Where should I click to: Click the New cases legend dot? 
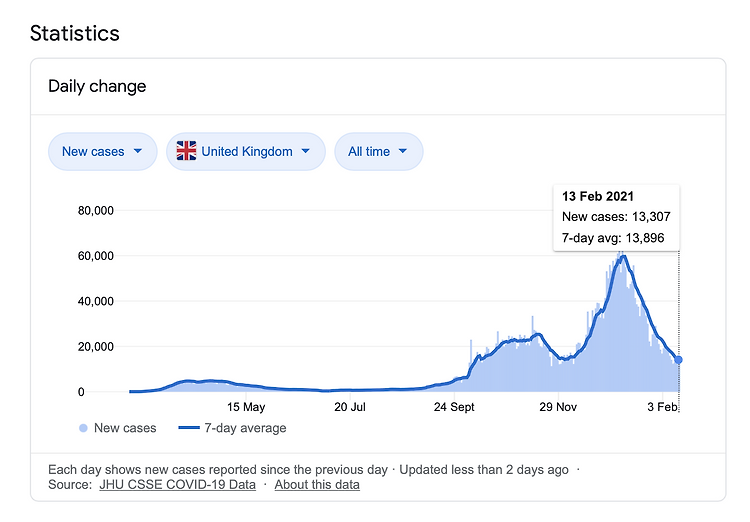point(83,428)
